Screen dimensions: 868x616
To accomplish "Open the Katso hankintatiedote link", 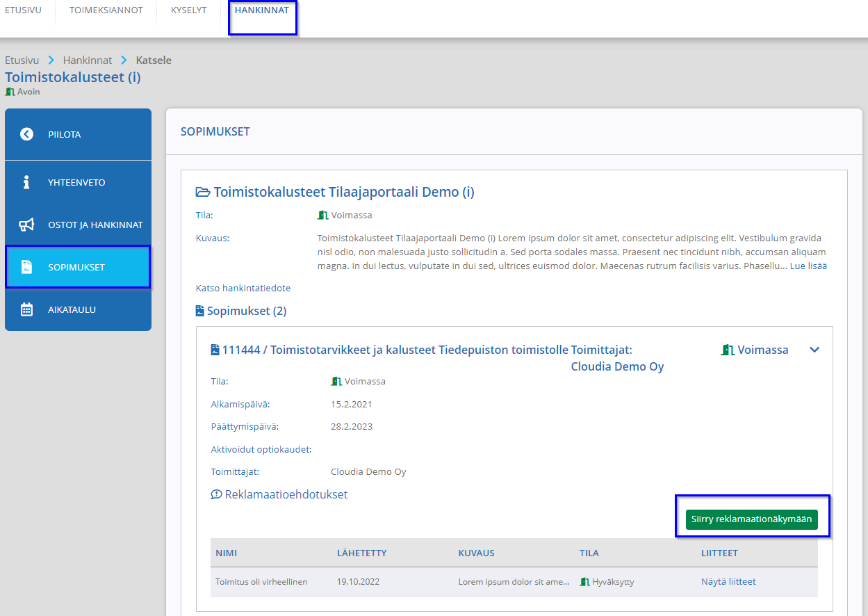I will 243,288.
